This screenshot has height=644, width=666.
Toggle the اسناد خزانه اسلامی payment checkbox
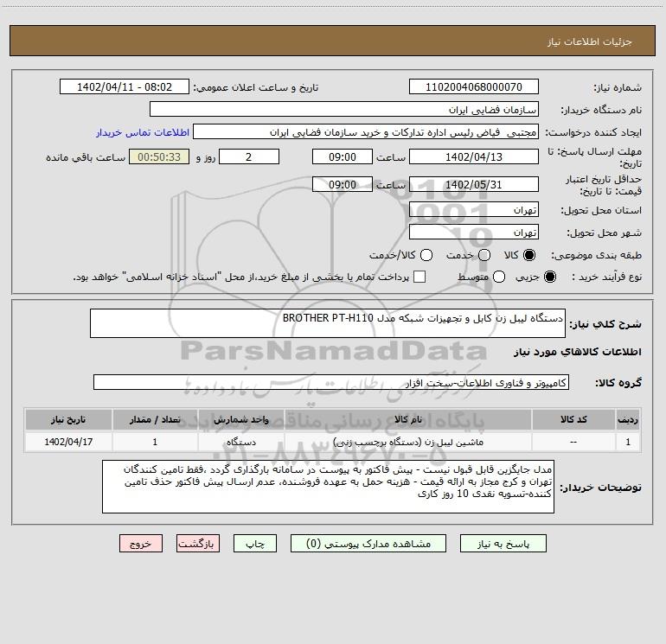click(419, 277)
